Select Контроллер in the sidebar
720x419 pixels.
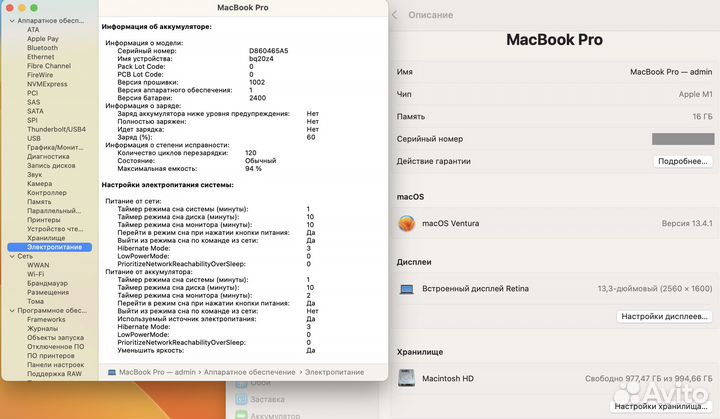[x=46, y=193]
